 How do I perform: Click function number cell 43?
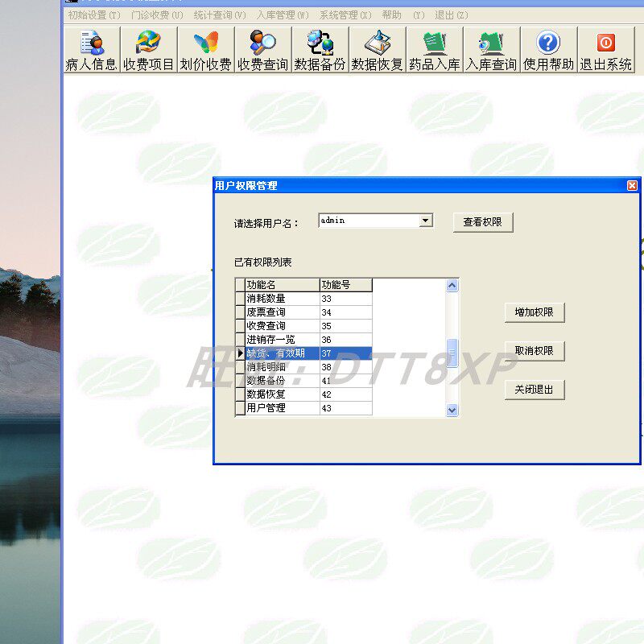[346, 408]
